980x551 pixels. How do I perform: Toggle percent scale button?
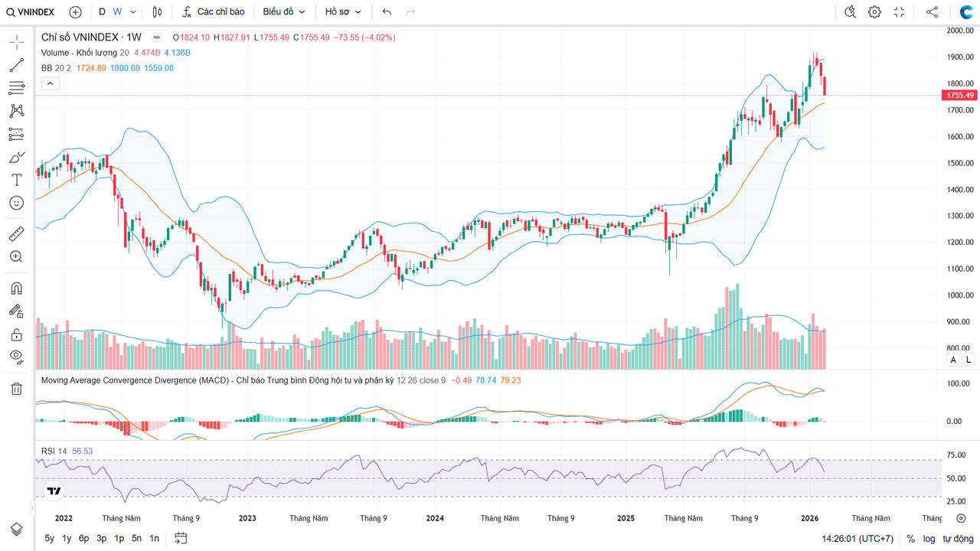(911, 539)
